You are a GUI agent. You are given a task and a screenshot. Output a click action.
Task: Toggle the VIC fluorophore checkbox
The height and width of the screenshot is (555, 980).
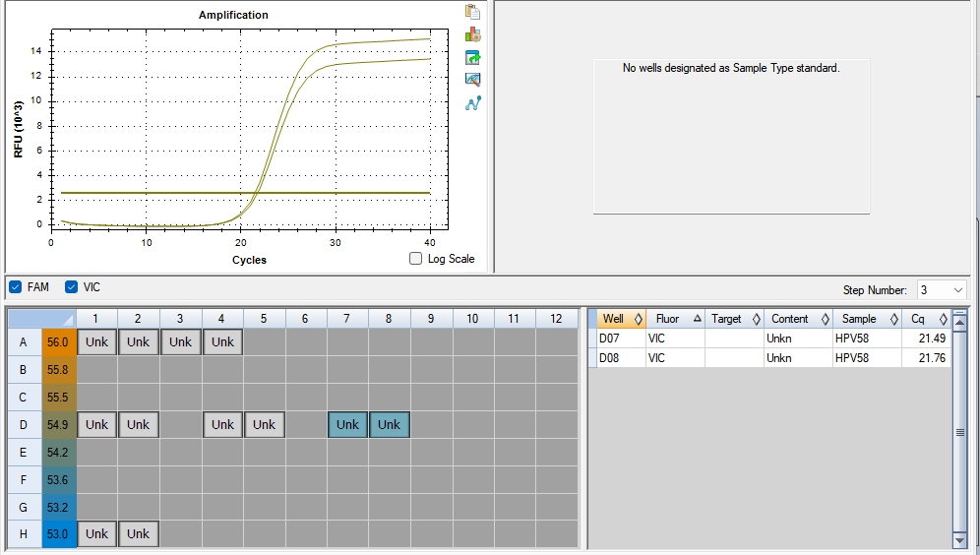pos(71,287)
